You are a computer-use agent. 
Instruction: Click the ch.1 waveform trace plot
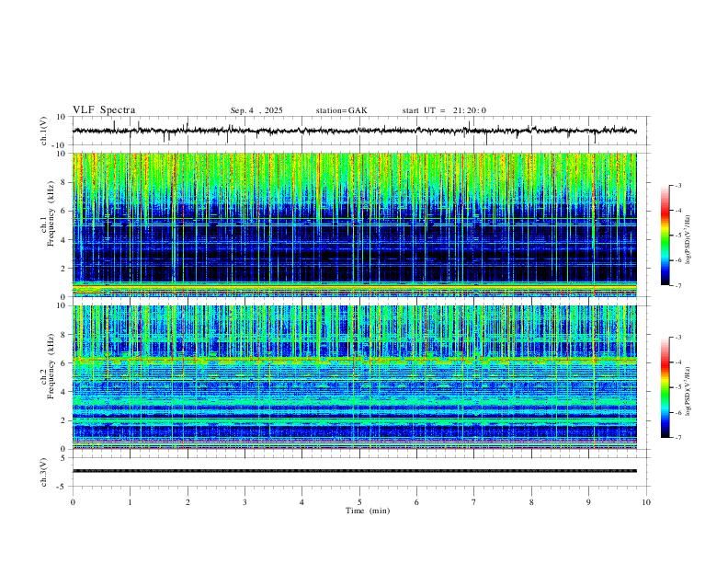(354, 131)
